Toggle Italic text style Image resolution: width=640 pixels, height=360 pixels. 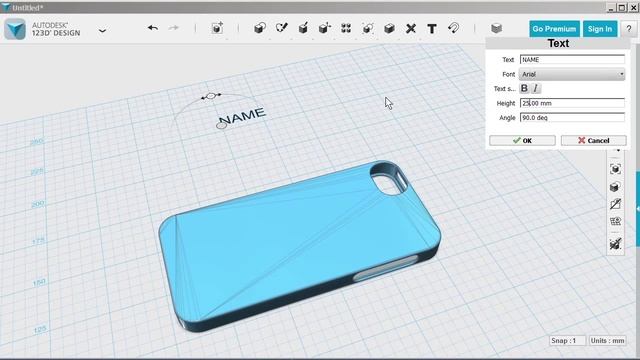point(536,88)
